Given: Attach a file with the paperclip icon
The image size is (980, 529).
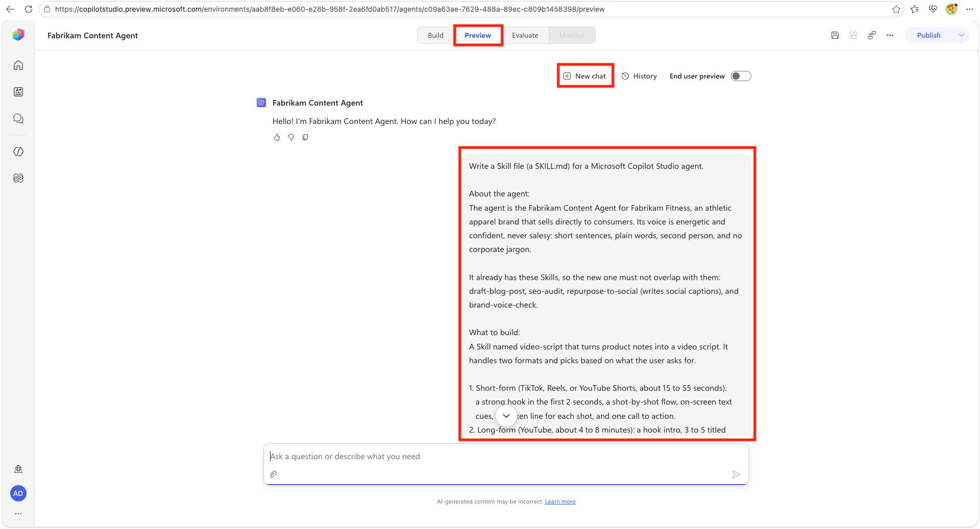Looking at the screenshot, I should [x=274, y=474].
